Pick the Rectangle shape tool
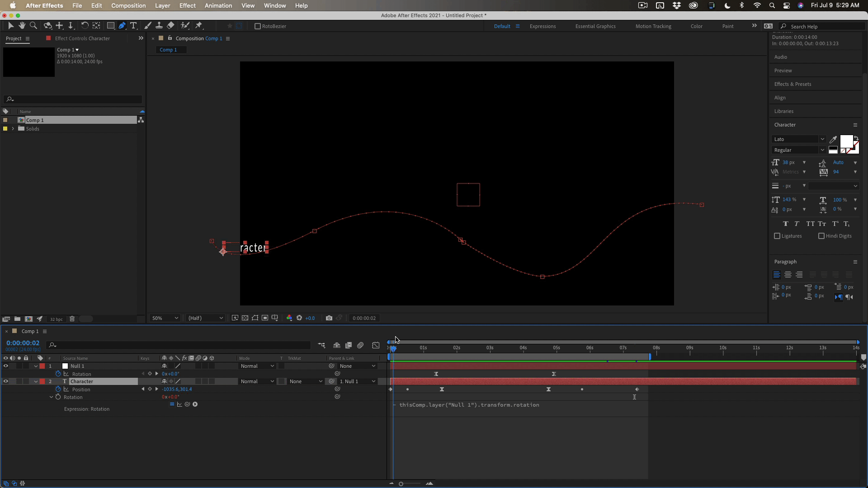Image resolution: width=868 pixels, height=488 pixels. tap(110, 26)
